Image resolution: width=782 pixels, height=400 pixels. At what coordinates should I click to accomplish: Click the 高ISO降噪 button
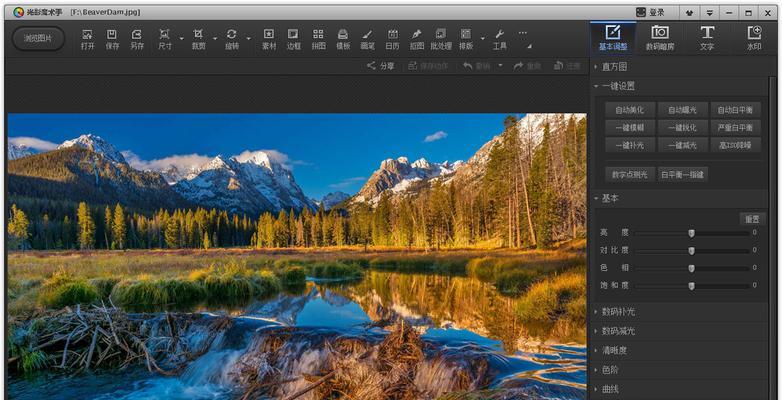pos(736,145)
